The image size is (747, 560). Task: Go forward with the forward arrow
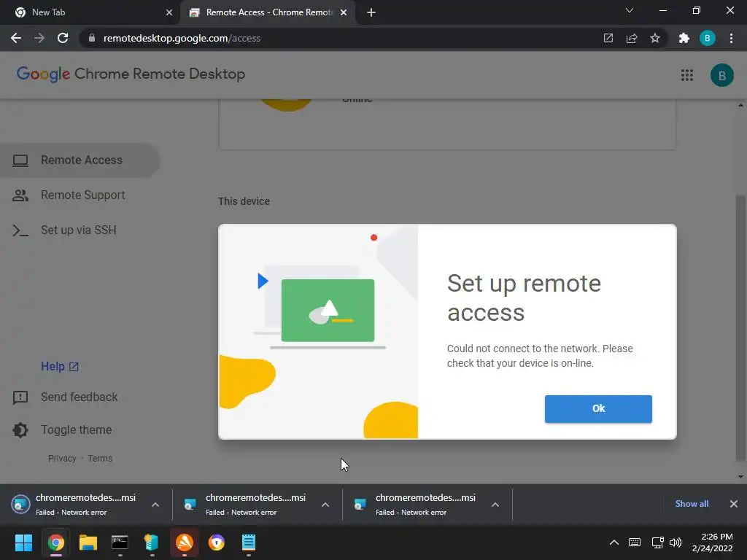39,38
